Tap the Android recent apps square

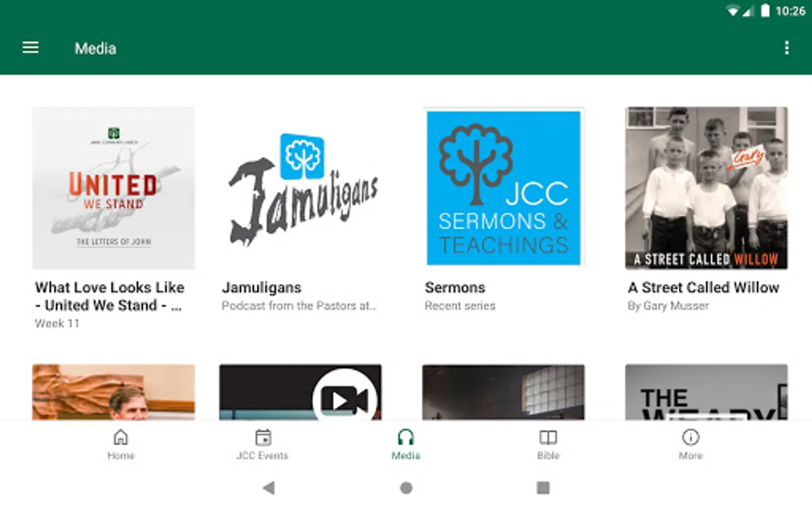point(543,488)
